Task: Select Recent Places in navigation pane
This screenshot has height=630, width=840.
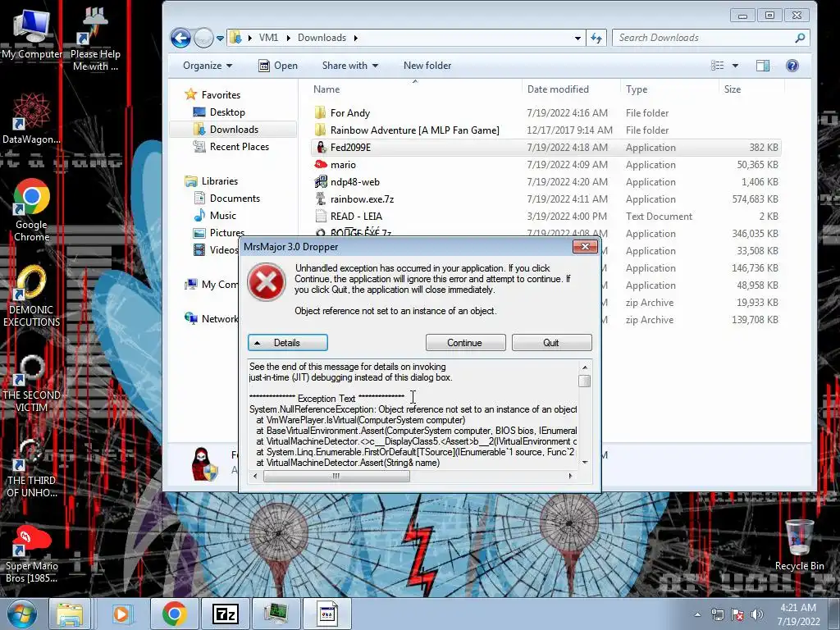Action: click(x=231, y=146)
